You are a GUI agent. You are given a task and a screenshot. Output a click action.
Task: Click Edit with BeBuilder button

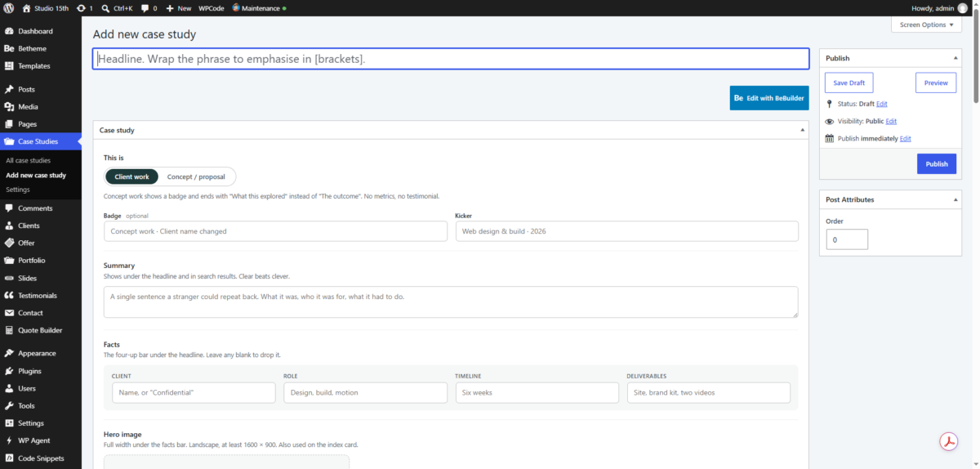pos(769,98)
